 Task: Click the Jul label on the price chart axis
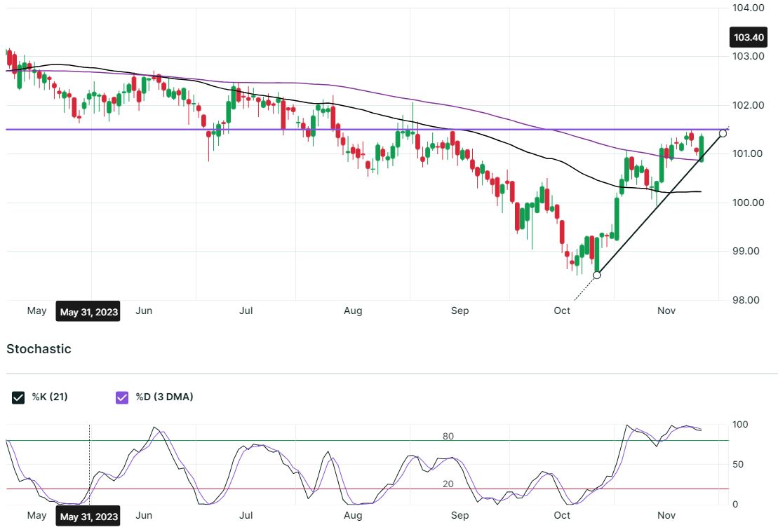[246, 311]
